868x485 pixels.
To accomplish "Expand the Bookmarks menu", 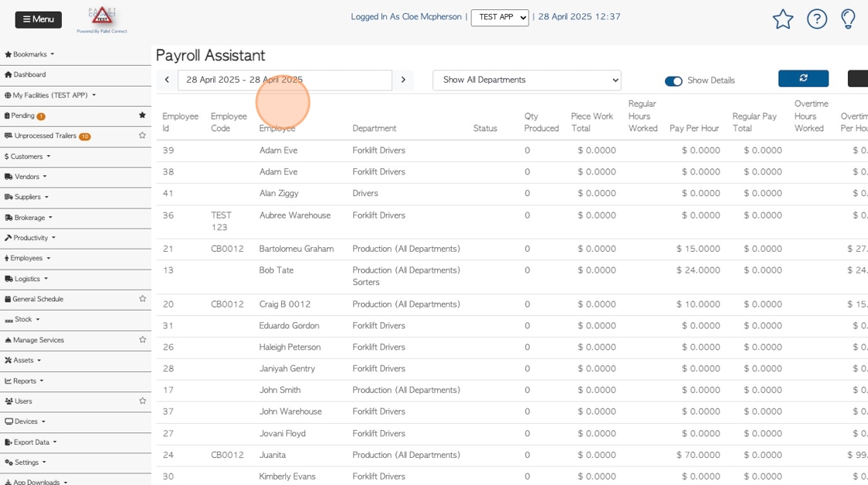I will [29, 54].
